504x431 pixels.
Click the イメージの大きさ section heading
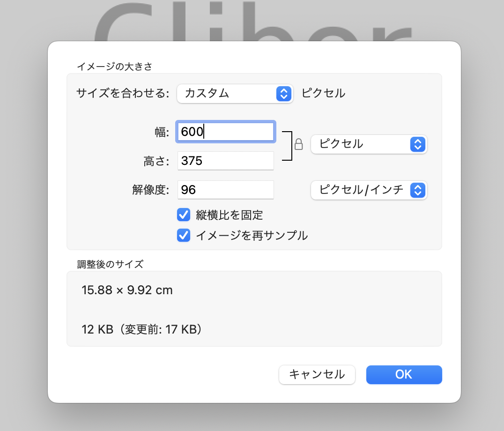(114, 67)
